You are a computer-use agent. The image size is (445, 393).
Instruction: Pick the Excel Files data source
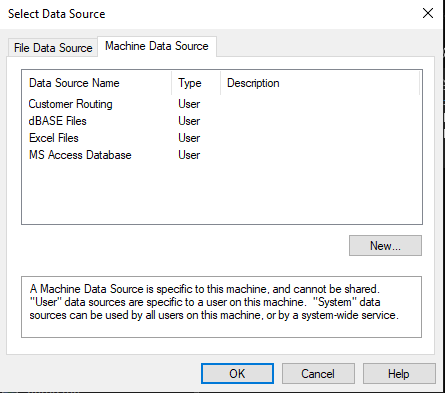[x=54, y=138]
